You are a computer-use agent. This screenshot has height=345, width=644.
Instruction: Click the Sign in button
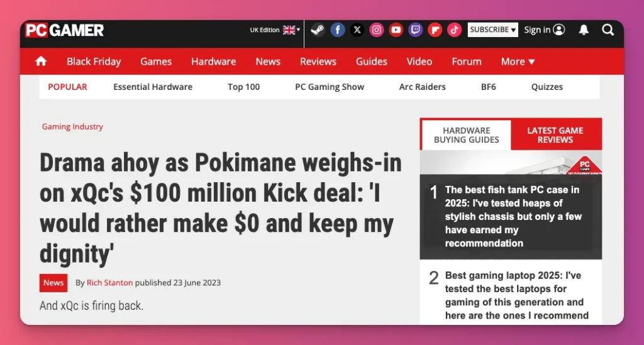tap(544, 30)
